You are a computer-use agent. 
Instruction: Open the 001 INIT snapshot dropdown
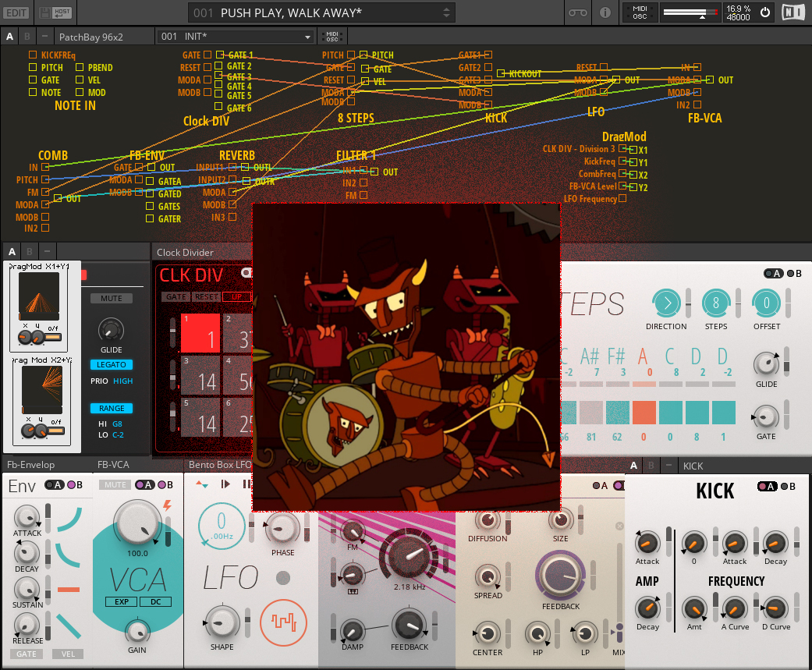(x=236, y=37)
